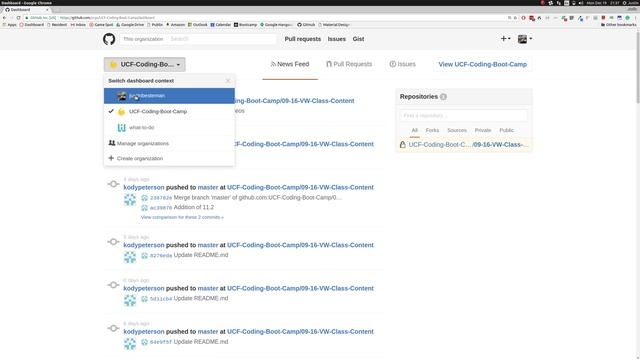This screenshot has height=360, width=640.
Task: Go to Issues in top navigation
Action: 336,39
